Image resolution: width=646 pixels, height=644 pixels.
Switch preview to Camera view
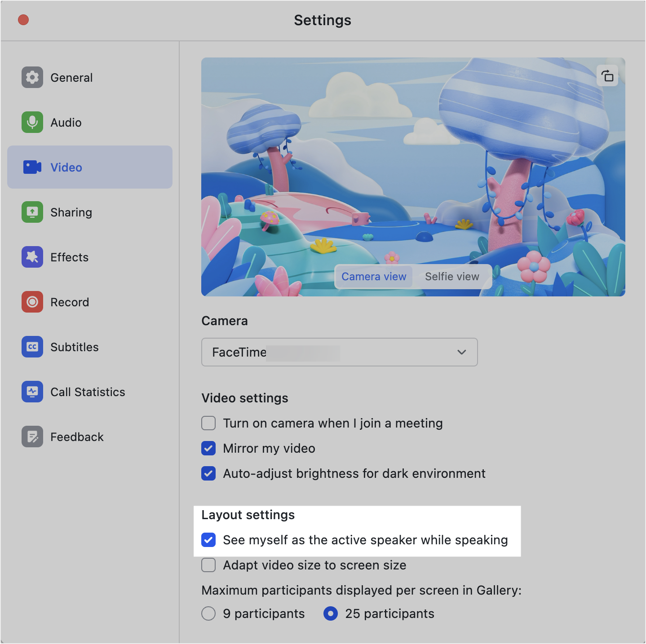374,277
